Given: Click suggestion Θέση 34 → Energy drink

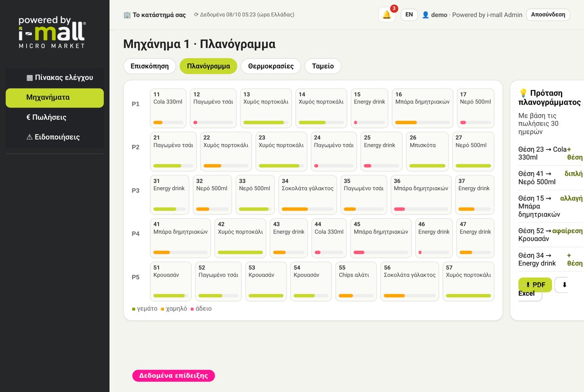Looking at the screenshot, I should [x=550, y=259].
